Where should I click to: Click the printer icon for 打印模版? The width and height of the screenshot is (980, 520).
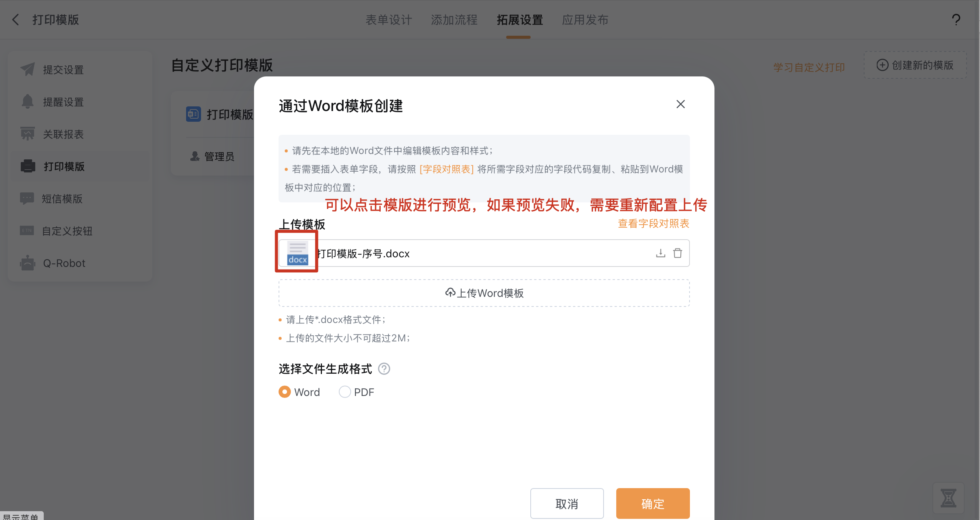tap(28, 166)
